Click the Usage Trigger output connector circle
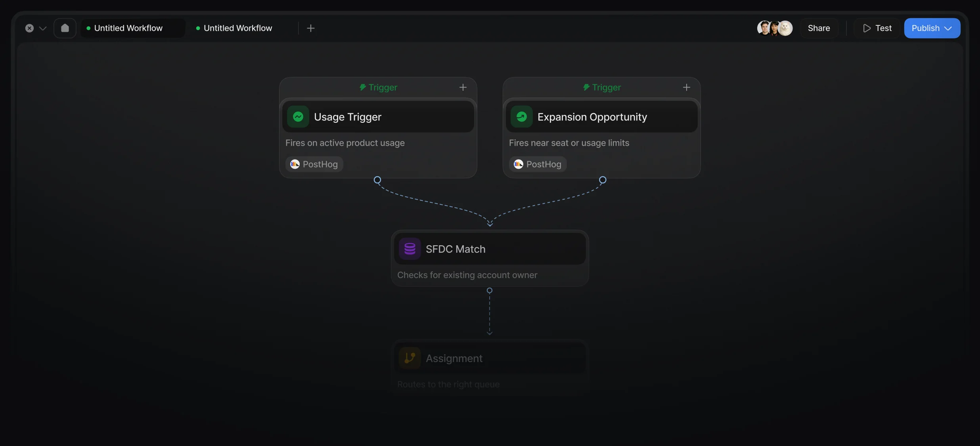980x446 pixels. pyautogui.click(x=377, y=180)
